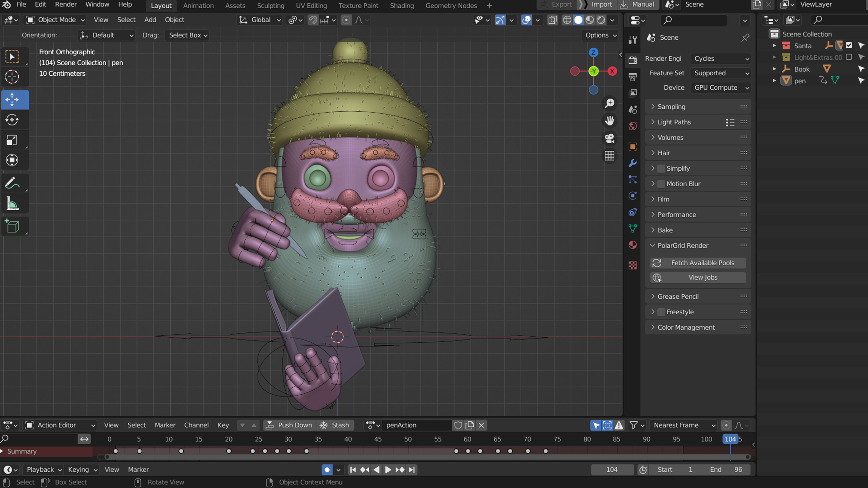Toggle X-ray mode in viewport header
Image resolution: width=868 pixels, height=488 pixels.
pos(552,20)
